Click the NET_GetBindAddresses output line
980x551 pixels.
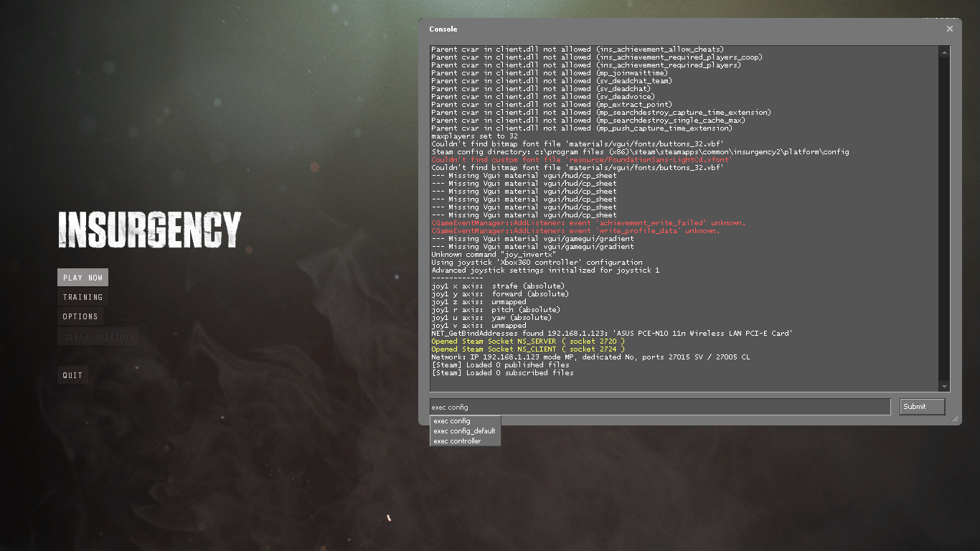tap(611, 334)
